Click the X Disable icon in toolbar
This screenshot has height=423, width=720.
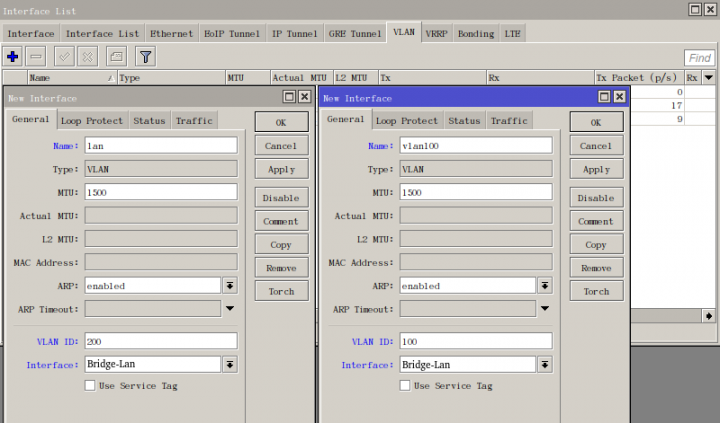(x=88, y=57)
